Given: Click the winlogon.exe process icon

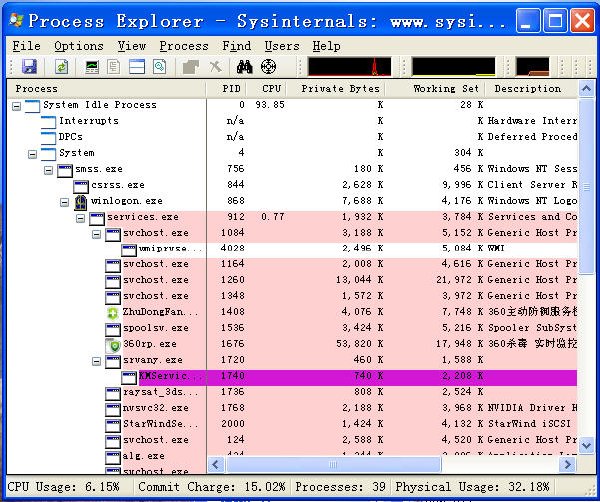Looking at the screenshot, I should tap(81, 202).
